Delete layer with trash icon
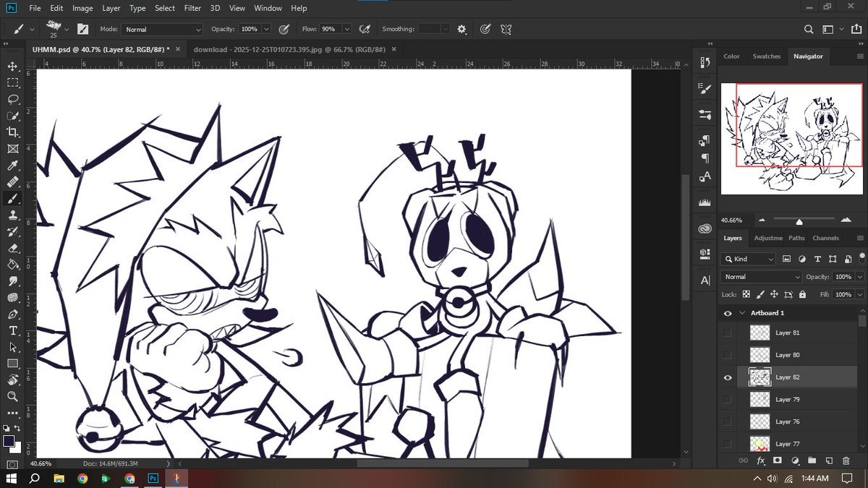868x488 pixels. 846,461
